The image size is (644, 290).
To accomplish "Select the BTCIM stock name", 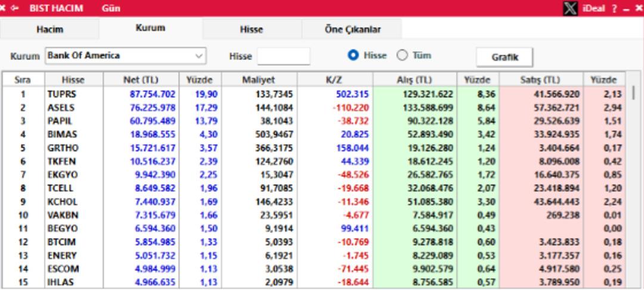I will (x=61, y=242).
